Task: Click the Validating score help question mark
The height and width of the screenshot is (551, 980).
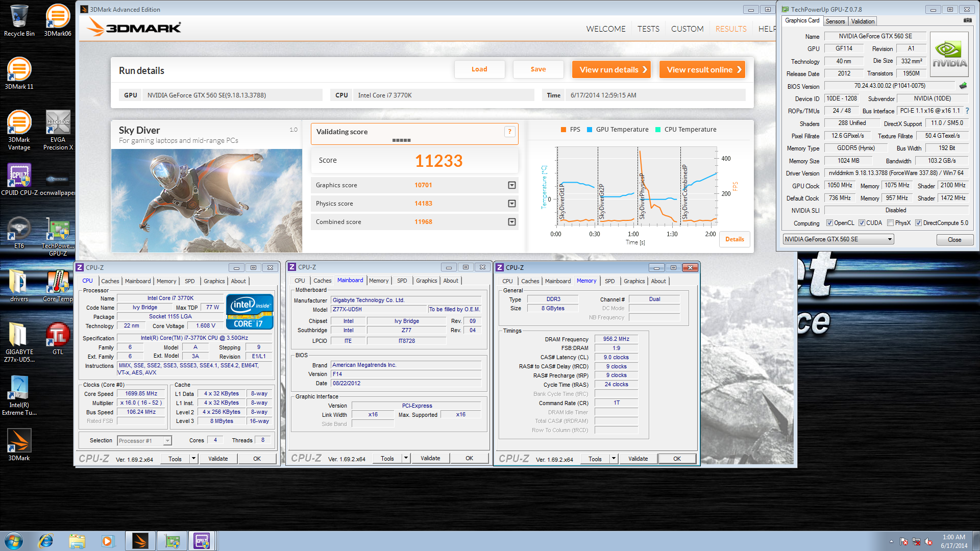Action: point(509,132)
